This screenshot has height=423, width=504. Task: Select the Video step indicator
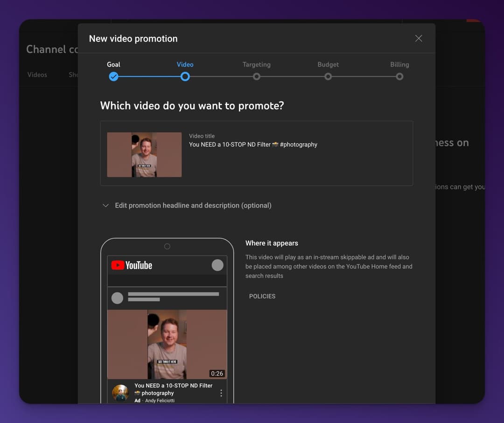[x=185, y=76]
